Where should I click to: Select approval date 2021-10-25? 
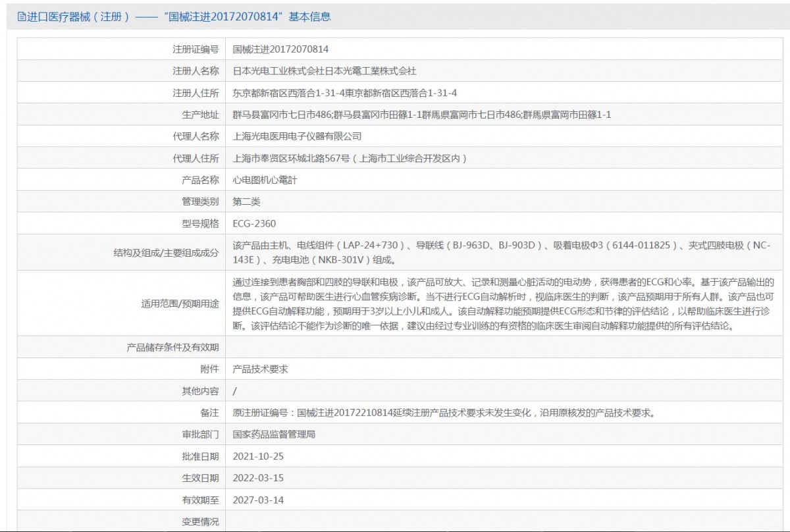click(x=258, y=456)
